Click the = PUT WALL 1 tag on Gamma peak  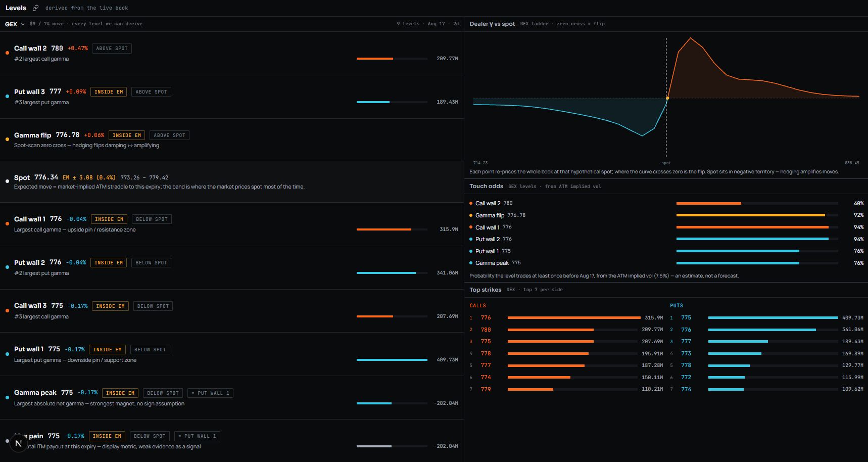coord(210,393)
